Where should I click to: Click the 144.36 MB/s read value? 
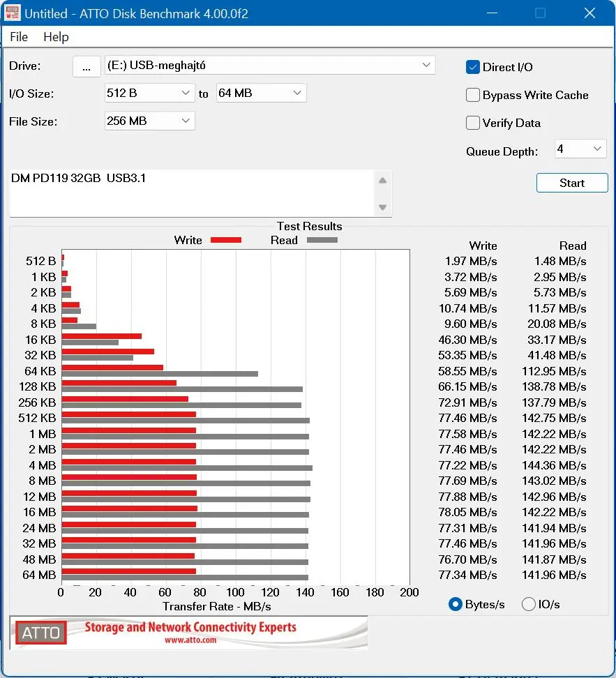554,465
